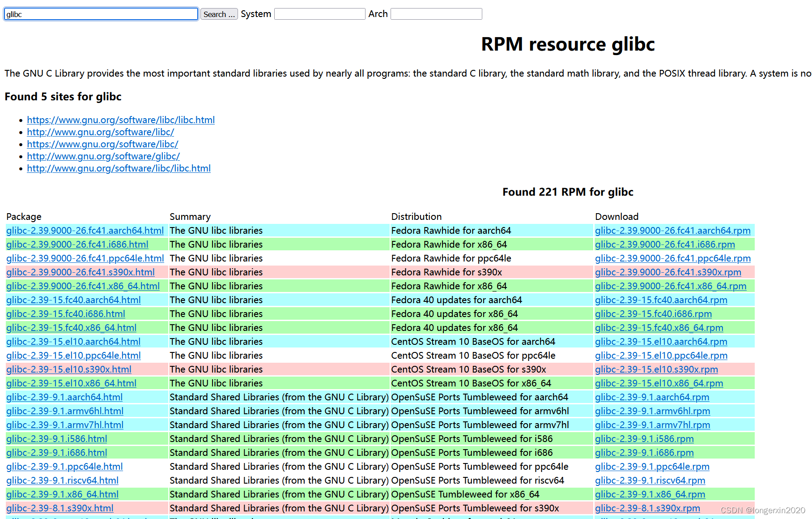812x519 pixels.
Task: Click the System input field
Action: tap(319, 14)
